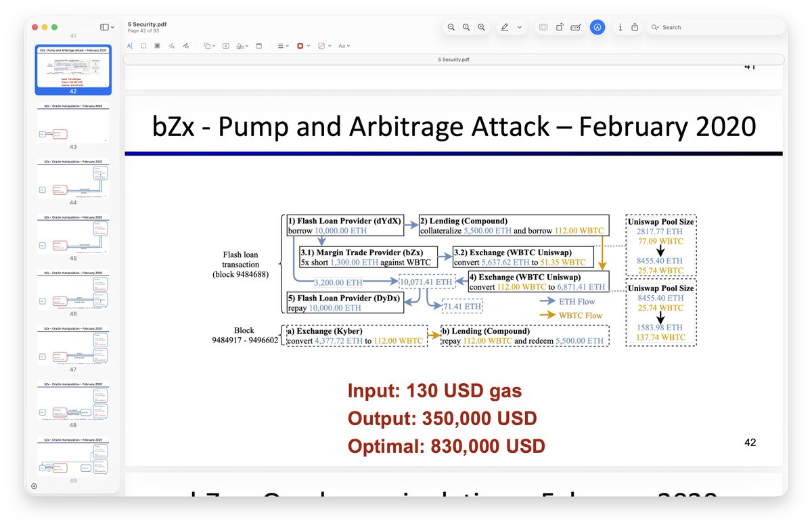Open the Text Style Aa dropdown
The width and height of the screenshot is (812, 528).
pos(344,46)
